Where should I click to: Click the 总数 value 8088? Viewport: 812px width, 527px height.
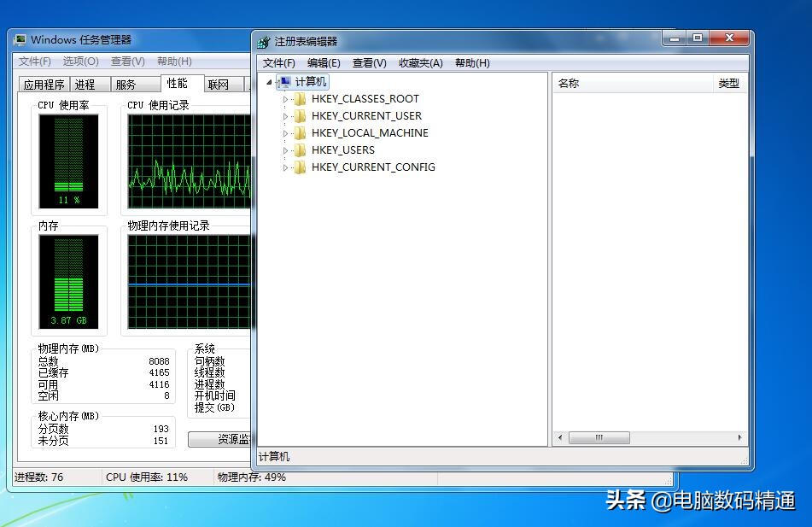(159, 361)
